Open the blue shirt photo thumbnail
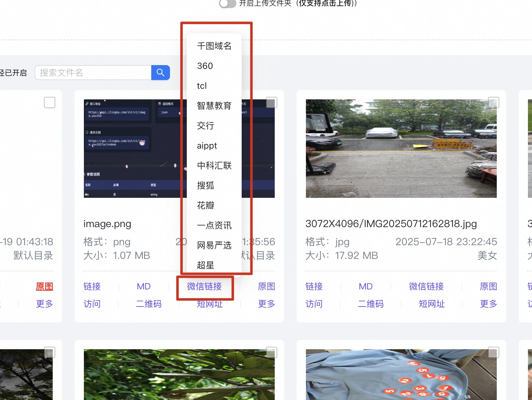 click(x=401, y=374)
